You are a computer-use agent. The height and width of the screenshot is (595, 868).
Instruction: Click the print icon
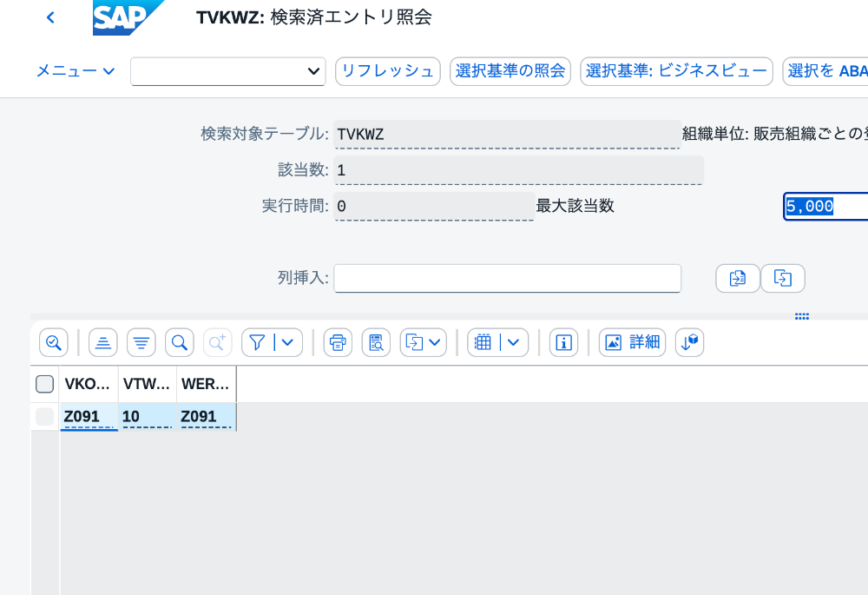tap(338, 342)
